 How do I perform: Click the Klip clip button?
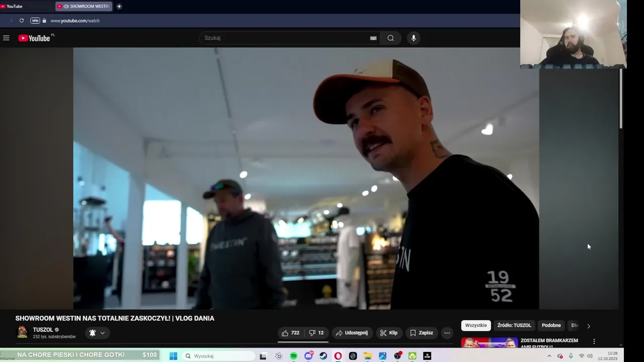pos(388,333)
